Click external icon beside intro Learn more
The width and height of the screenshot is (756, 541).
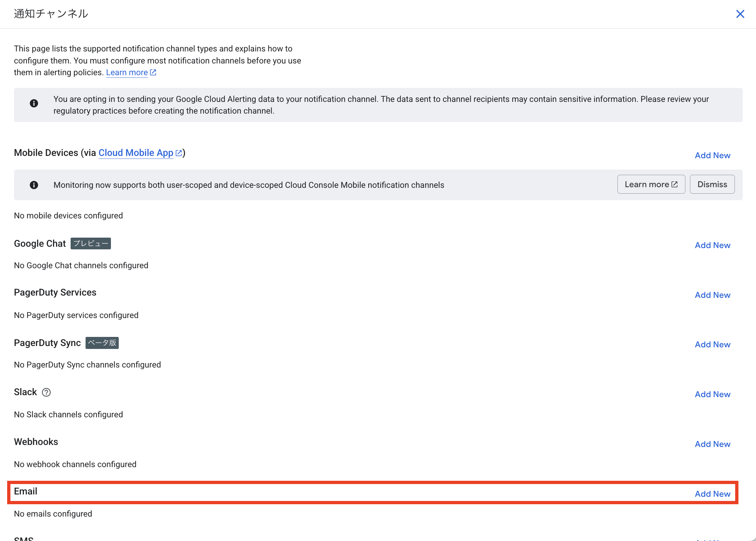153,73
